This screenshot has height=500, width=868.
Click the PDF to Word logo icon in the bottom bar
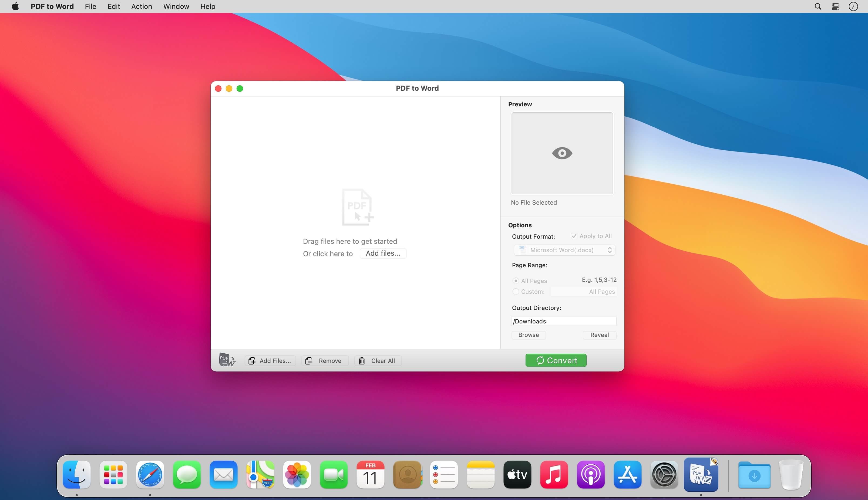pyautogui.click(x=227, y=360)
